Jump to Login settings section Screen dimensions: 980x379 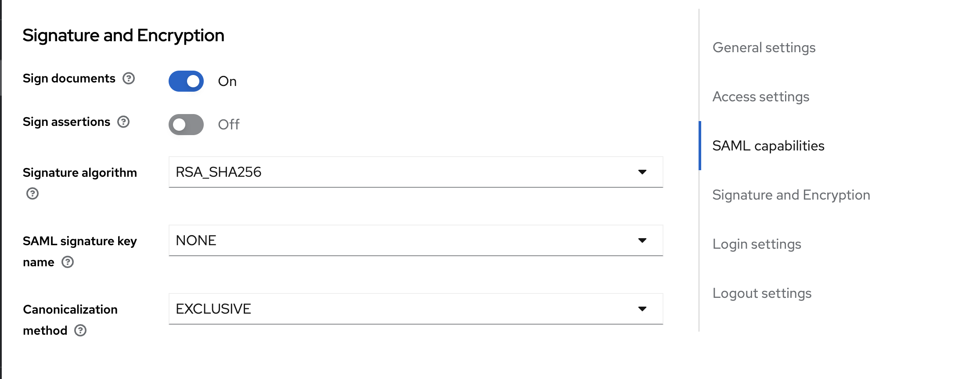click(757, 244)
